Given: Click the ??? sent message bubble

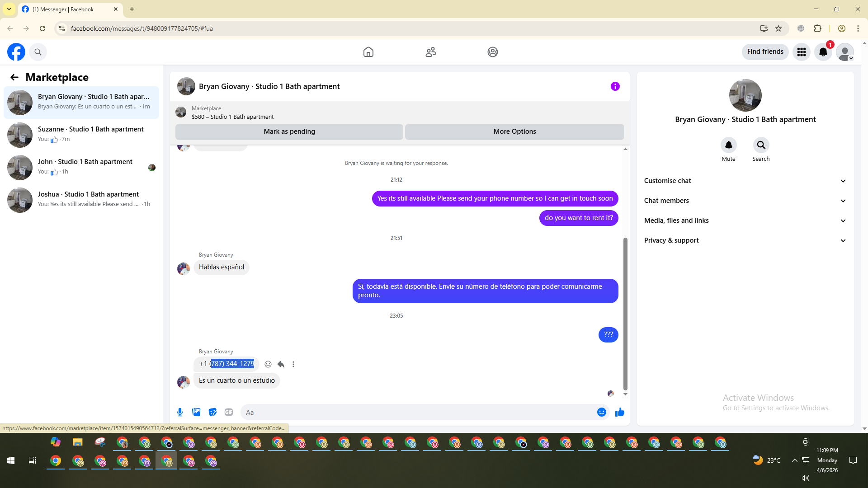Looking at the screenshot, I should tap(609, 335).
